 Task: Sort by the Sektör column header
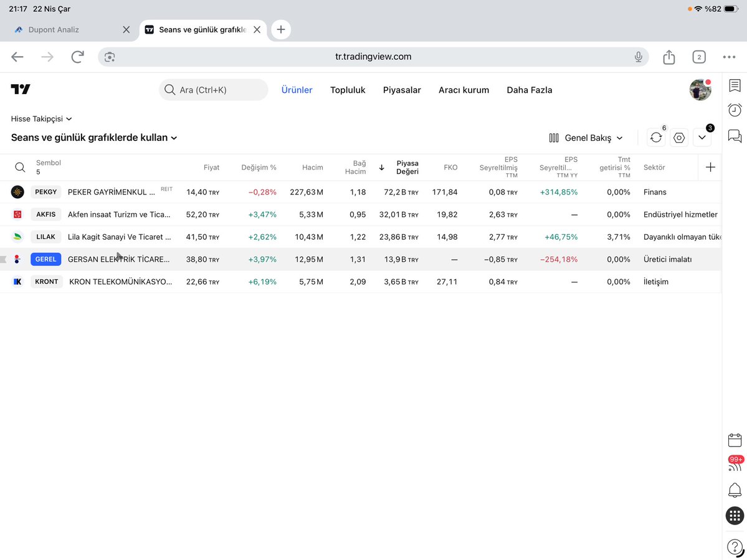pos(654,167)
